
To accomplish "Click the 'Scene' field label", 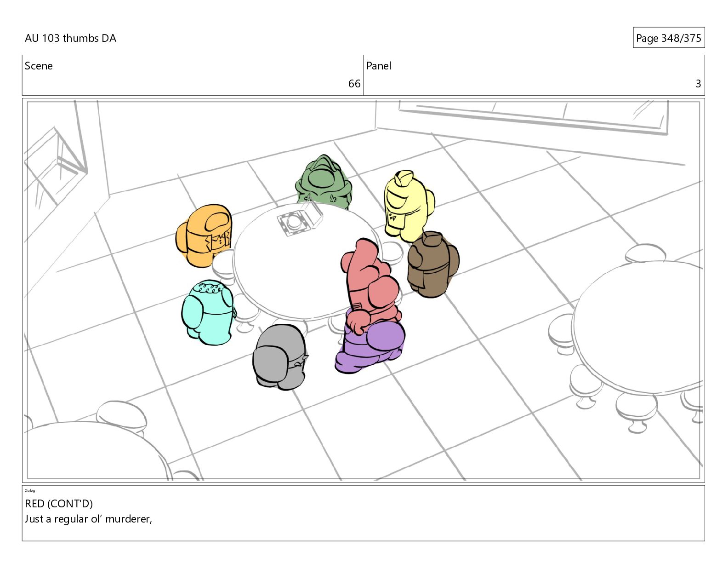I will [x=39, y=66].
